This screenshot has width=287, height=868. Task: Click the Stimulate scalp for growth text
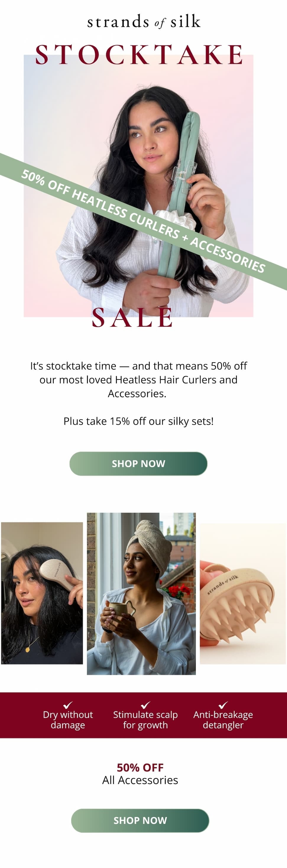click(x=145, y=720)
